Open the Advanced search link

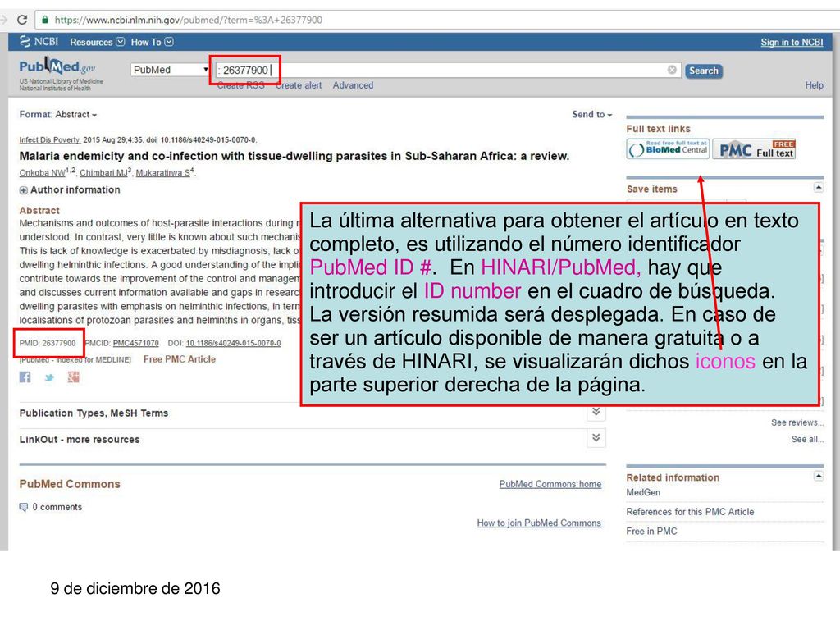tap(353, 85)
